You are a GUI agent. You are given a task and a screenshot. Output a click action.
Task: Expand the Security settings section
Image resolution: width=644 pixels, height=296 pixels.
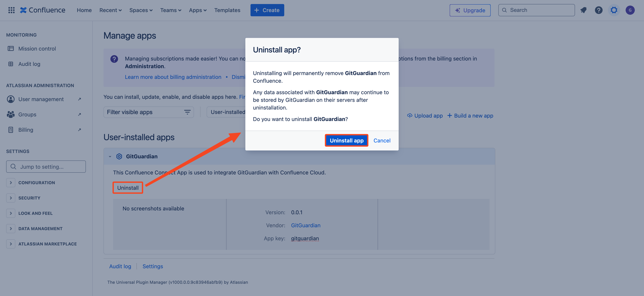click(11, 198)
